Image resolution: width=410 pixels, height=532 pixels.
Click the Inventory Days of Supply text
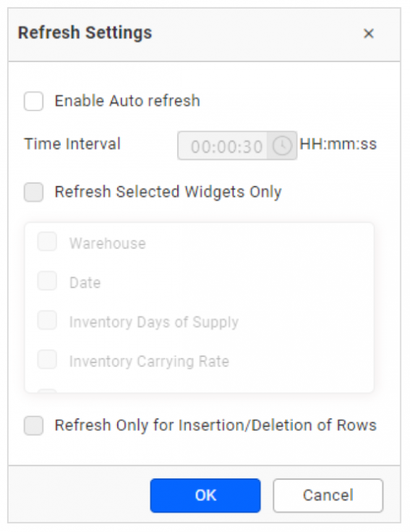pyautogui.click(x=154, y=322)
